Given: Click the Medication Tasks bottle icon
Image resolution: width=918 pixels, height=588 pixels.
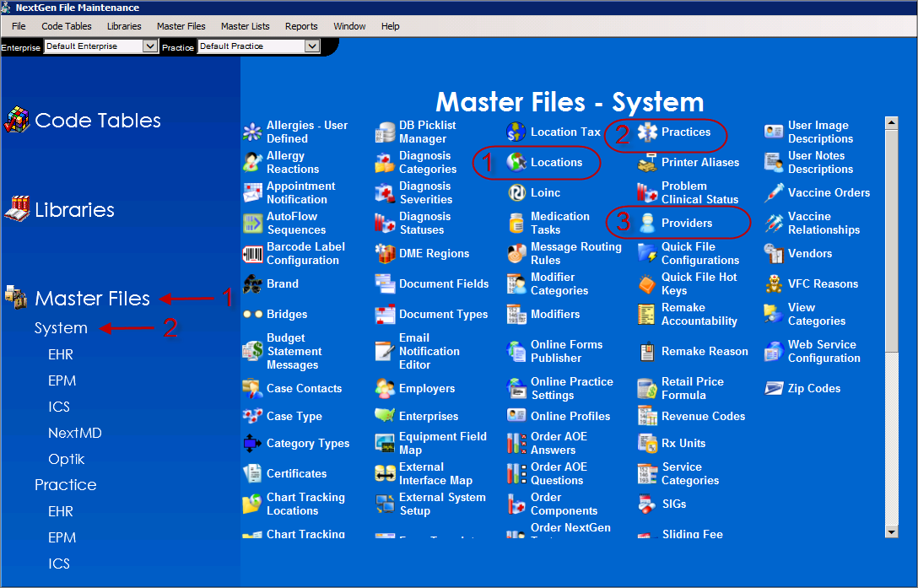Looking at the screenshot, I should point(516,223).
